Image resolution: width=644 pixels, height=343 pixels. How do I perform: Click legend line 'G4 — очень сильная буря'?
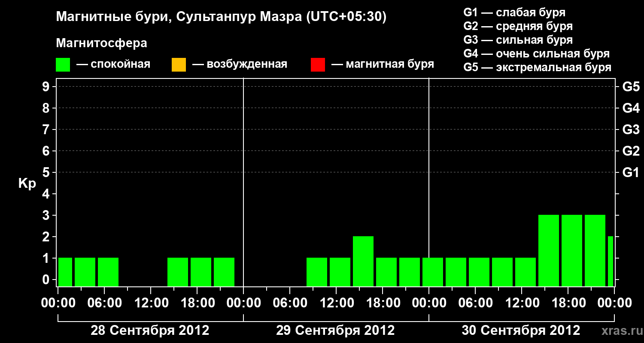[x=537, y=54]
